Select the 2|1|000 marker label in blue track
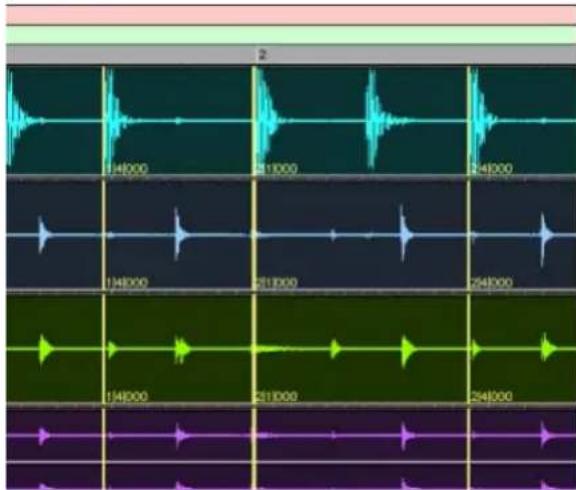Viewport: 576px width, 490px height. 276,283
